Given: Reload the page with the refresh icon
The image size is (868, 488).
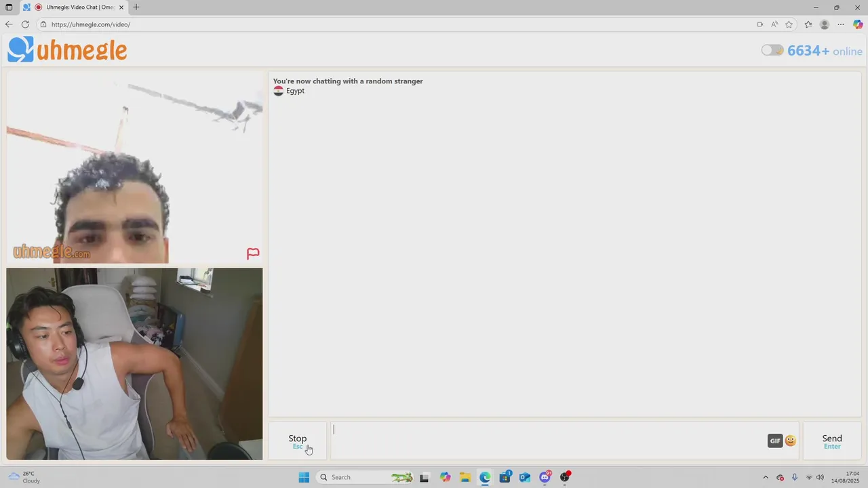Looking at the screenshot, I should coord(25,24).
